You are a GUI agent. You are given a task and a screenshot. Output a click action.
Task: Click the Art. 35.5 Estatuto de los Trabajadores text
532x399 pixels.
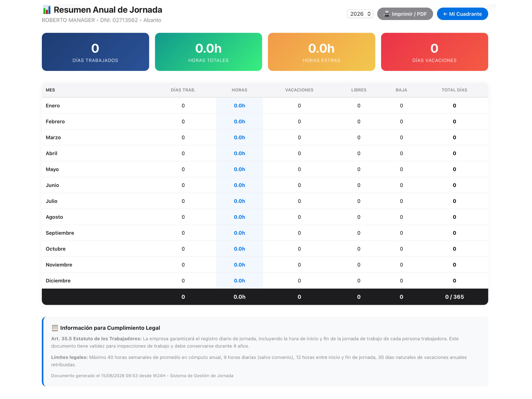coord(96,339)
